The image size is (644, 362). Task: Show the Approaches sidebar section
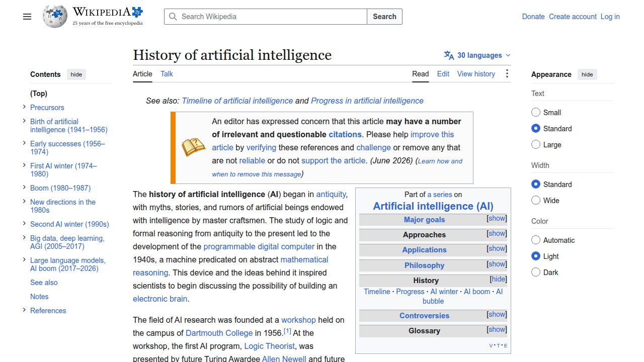tap(497, 233)
